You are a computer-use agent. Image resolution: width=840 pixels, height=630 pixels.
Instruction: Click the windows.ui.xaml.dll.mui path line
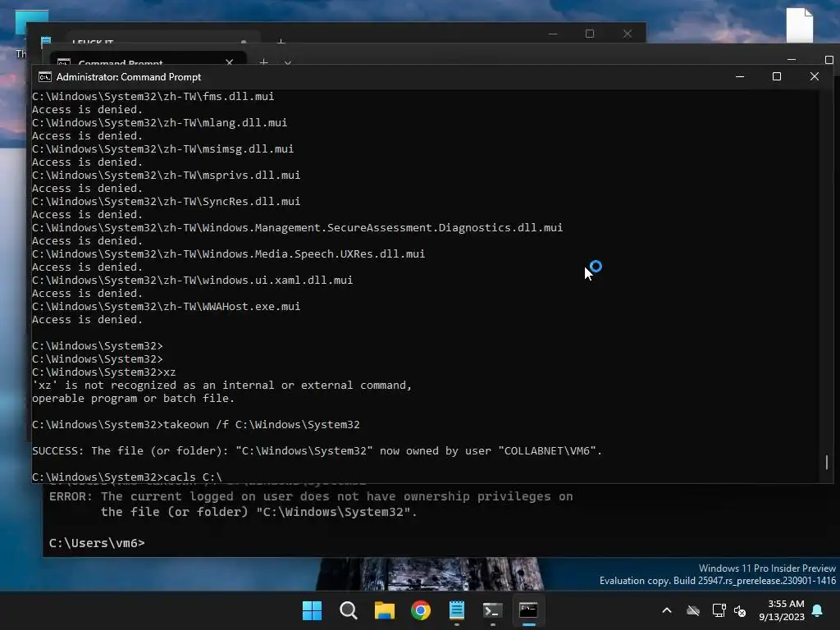(x=192, y=281)
